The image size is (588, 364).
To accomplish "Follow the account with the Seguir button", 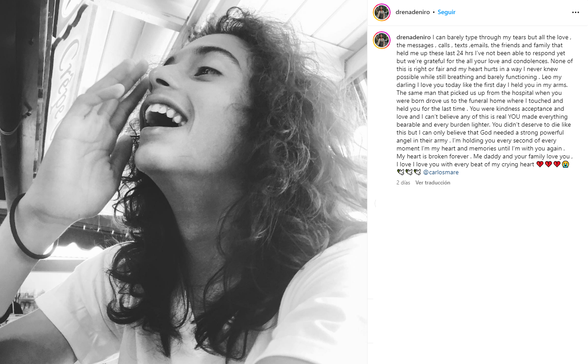I will coord(446,12).
